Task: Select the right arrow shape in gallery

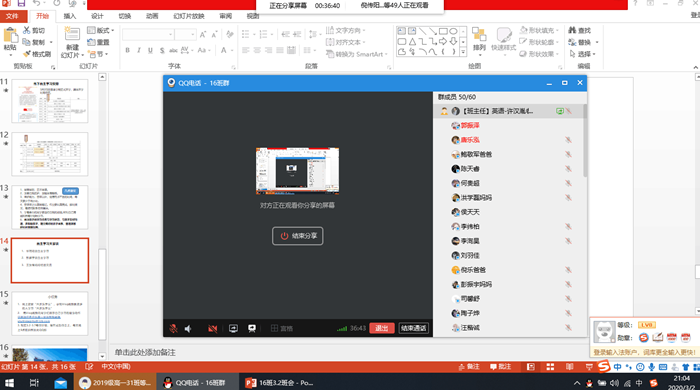Action: (443, 41)
